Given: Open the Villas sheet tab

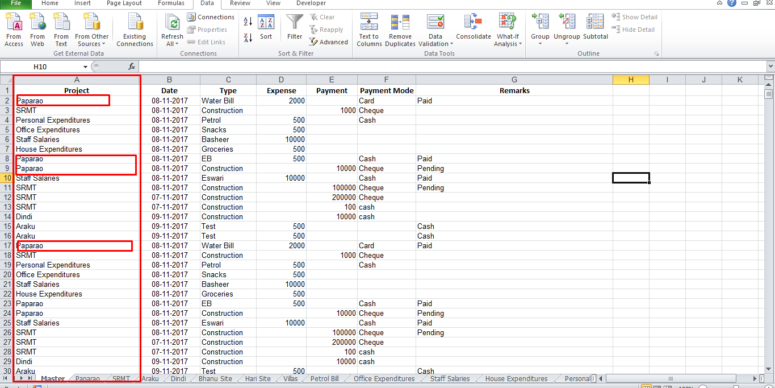Looking at the screenshot, I should click(x=291, y=379).
